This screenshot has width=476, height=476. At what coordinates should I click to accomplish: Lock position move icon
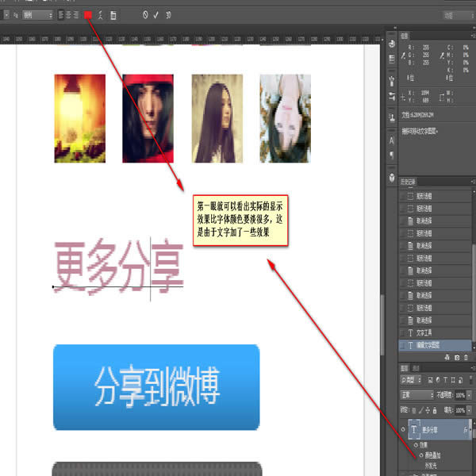pyautogui.click(x=428, y=410)
